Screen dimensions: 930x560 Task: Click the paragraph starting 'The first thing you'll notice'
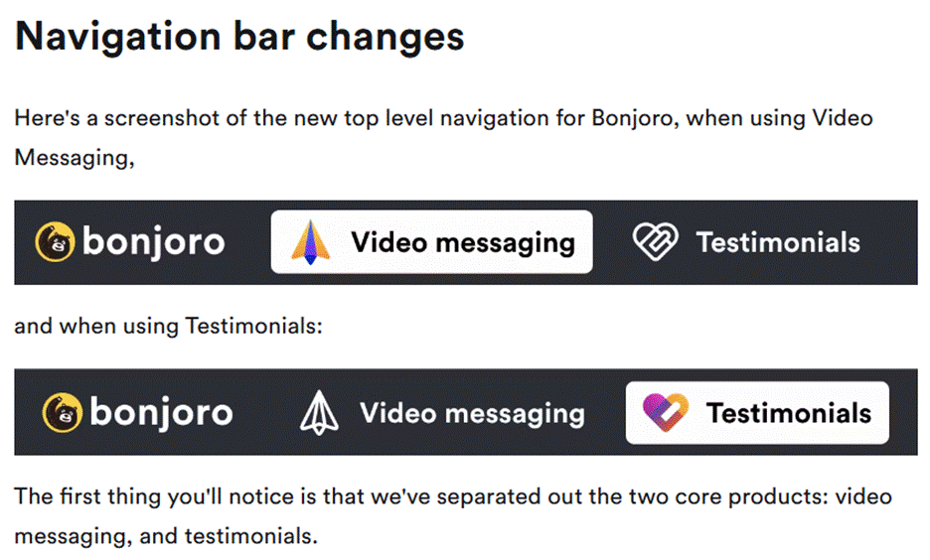[453, 516]
